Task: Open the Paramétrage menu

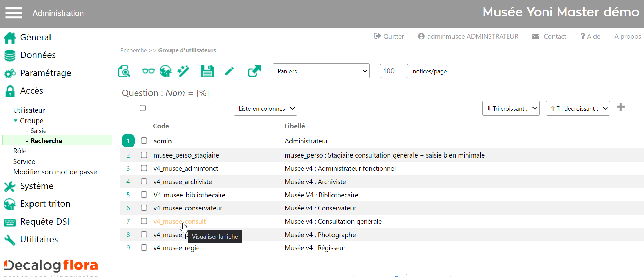Action: point(46,73)
